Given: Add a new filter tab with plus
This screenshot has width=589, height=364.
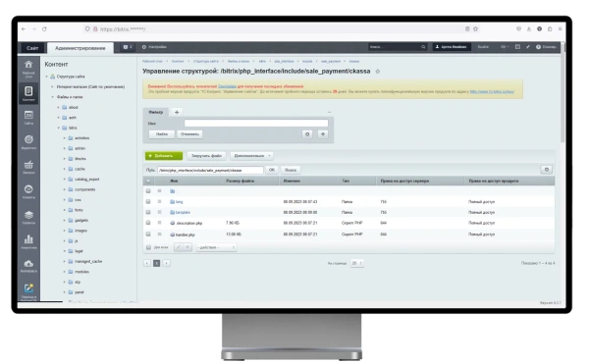Looking at the screenshot, I should click(177, 112).
